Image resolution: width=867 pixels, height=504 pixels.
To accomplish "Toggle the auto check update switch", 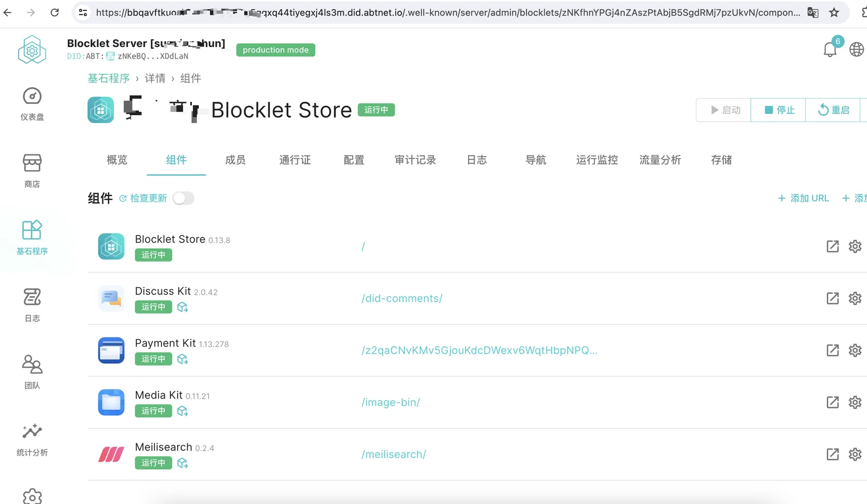I will coord(183,199).
